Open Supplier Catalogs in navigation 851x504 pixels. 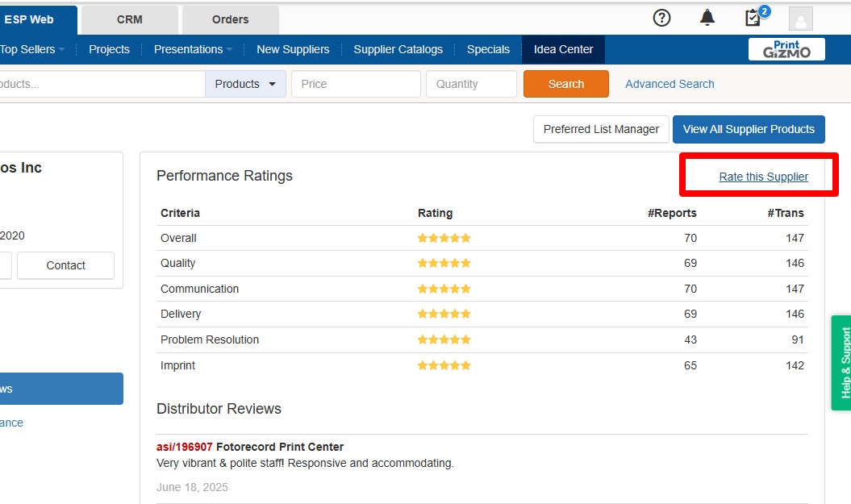click(x=398, y=49)
